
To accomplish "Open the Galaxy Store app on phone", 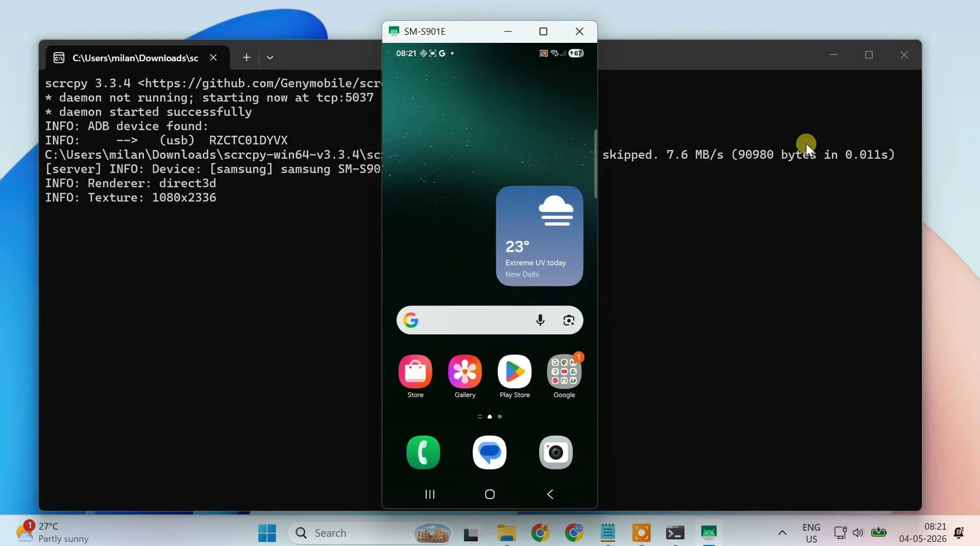I will 415,372.
